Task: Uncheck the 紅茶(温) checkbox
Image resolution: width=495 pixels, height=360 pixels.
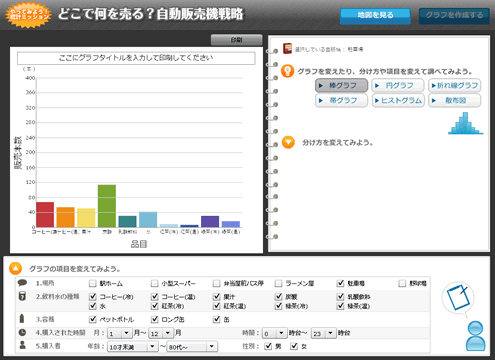Action: pyautogui.click(x=216, y=306)
